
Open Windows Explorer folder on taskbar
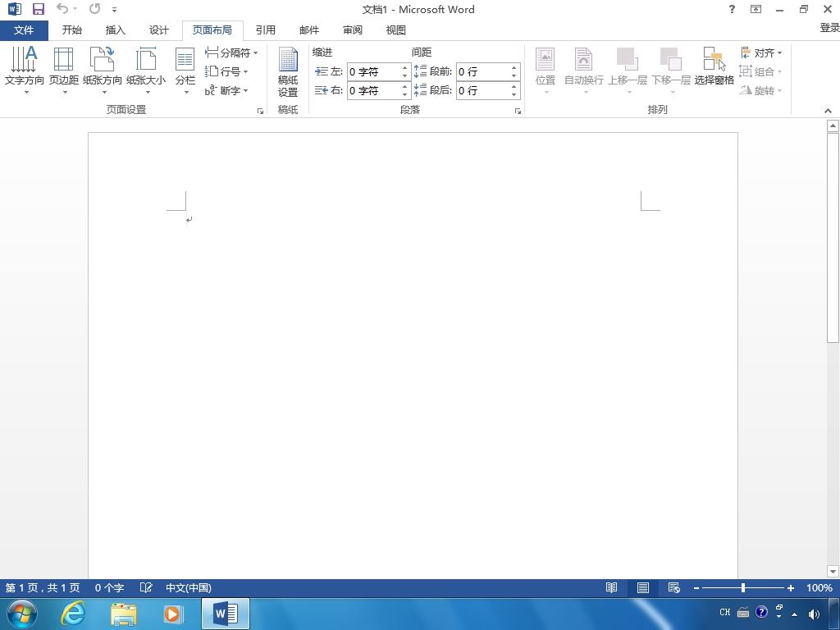(123, 614)
